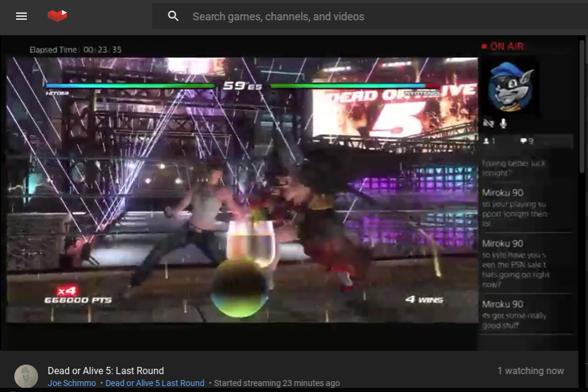Screen dimensions: 588x392
Task: Click the viewer count person icon
Action: click(487, 141)
